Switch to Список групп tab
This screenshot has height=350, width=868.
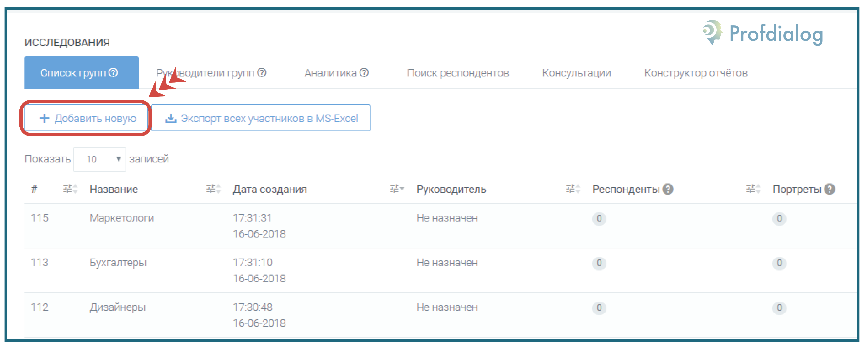point(81,73)
